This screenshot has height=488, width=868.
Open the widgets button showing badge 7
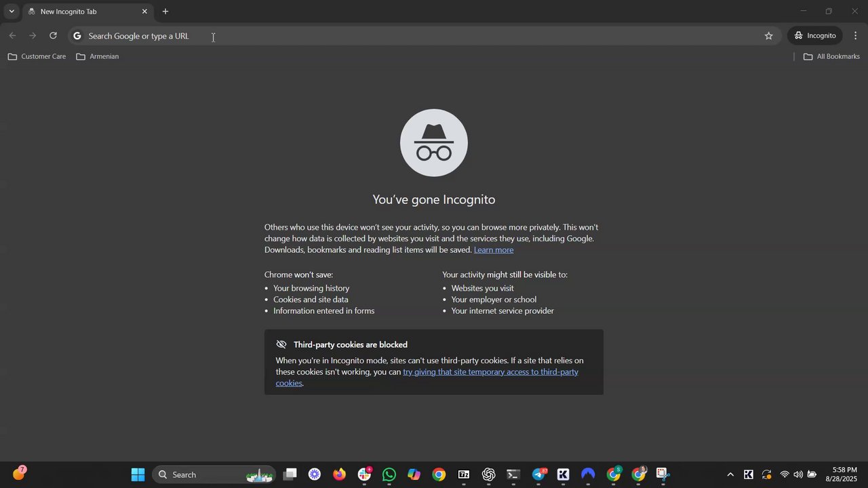coord(19,473)
